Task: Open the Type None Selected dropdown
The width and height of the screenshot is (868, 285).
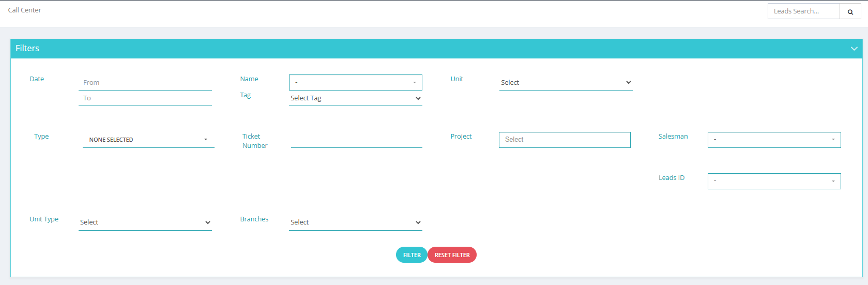Action: coord(148,140)
